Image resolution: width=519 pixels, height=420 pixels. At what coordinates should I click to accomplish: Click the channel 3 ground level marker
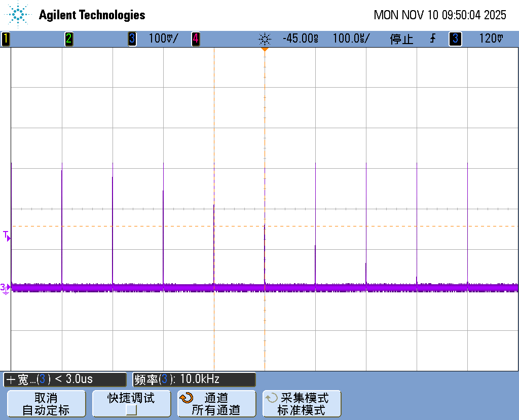pyautogui.click(x=6, y=288)
